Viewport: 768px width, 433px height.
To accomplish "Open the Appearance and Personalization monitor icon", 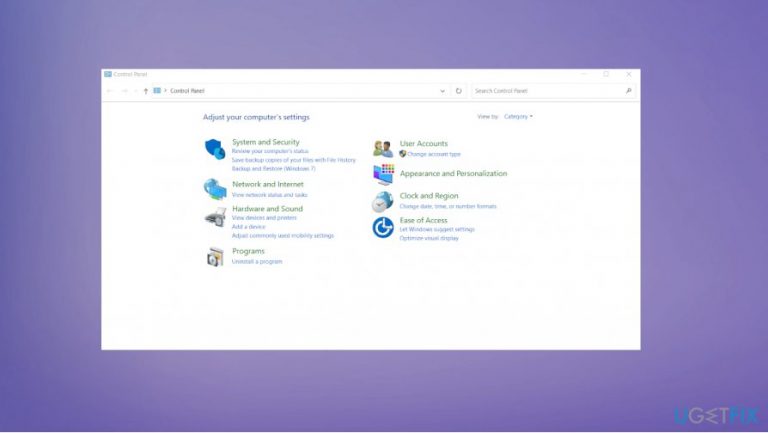I will (x=383, y=174).
